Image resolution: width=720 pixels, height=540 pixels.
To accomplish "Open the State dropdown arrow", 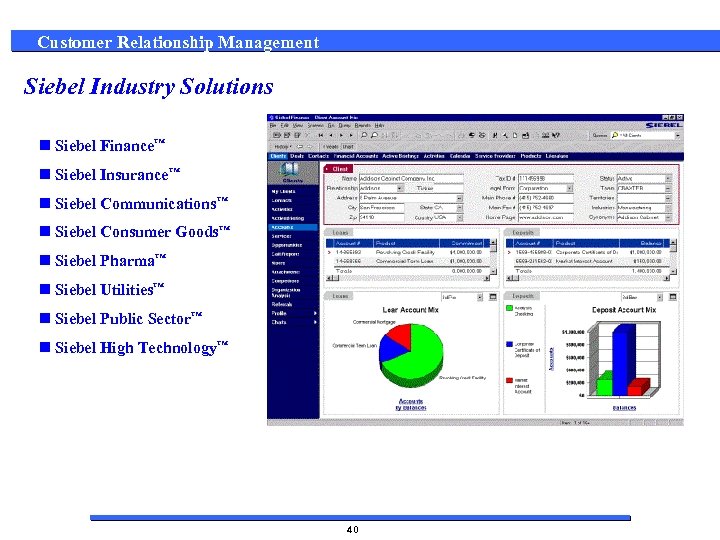I will [x=460, y=208].
